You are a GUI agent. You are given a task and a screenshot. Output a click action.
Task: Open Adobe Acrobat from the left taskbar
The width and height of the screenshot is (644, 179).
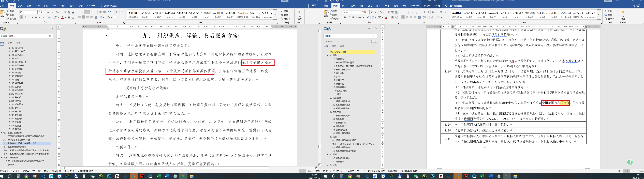tap(142, 176)
